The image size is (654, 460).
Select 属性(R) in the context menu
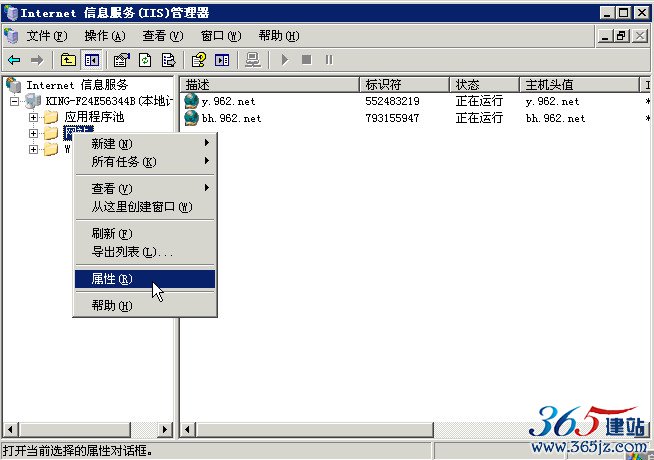(145, 279)
